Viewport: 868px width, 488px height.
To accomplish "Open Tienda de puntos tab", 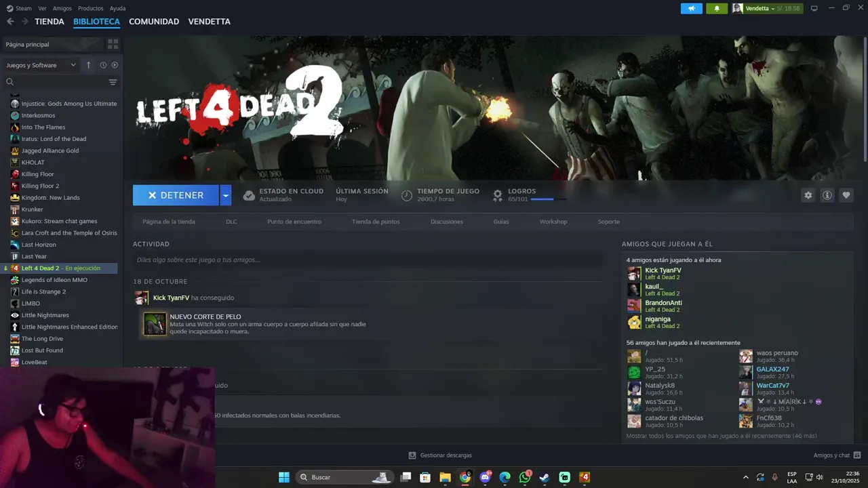I will tap(376, 222).
